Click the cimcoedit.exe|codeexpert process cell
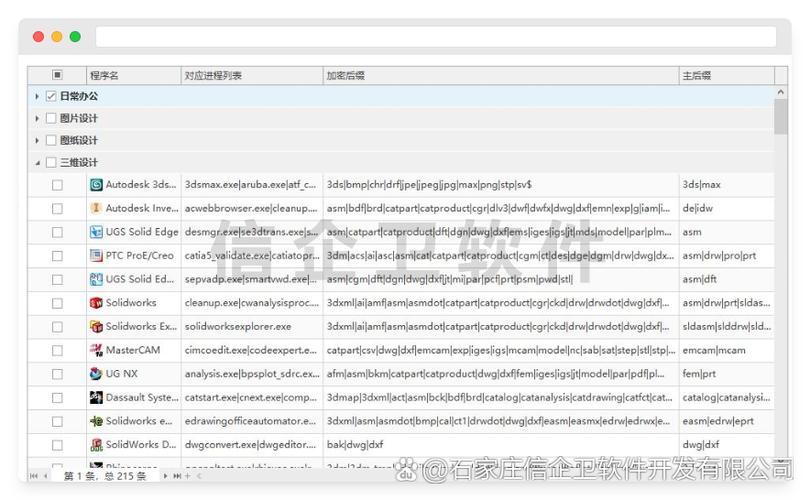This screenshot has height=500, width=810. pos(252,350)
